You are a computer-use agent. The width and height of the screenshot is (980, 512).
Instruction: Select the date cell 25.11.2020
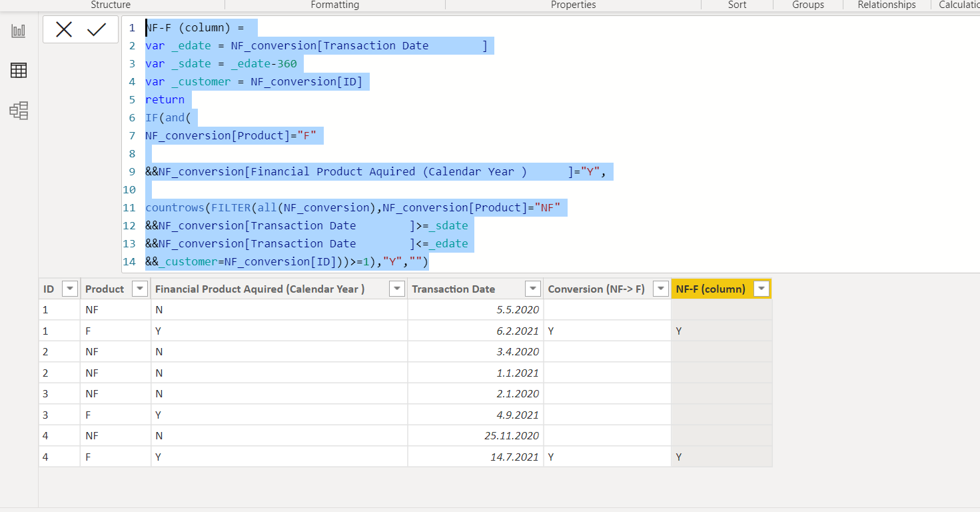tap(475, 435)
